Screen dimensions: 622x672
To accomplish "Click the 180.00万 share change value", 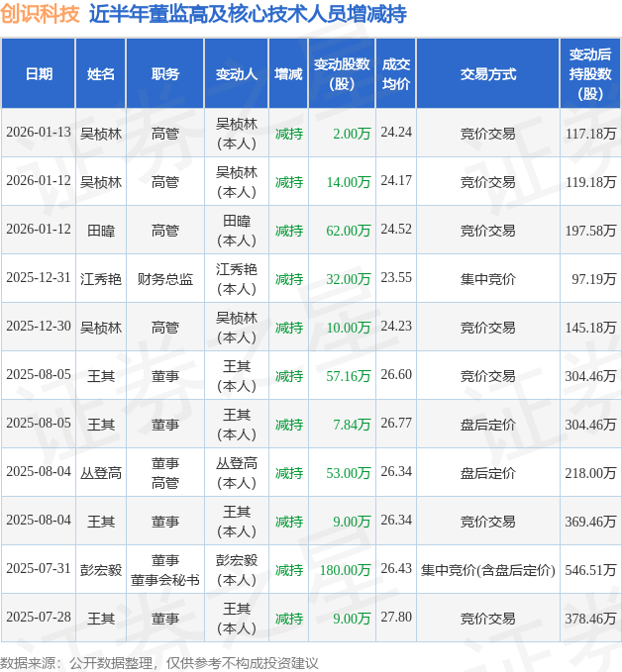I will [345, 570].
